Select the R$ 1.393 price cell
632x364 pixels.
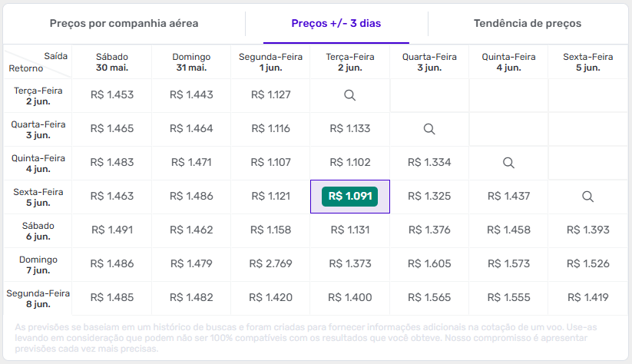(x=587, y=230)
